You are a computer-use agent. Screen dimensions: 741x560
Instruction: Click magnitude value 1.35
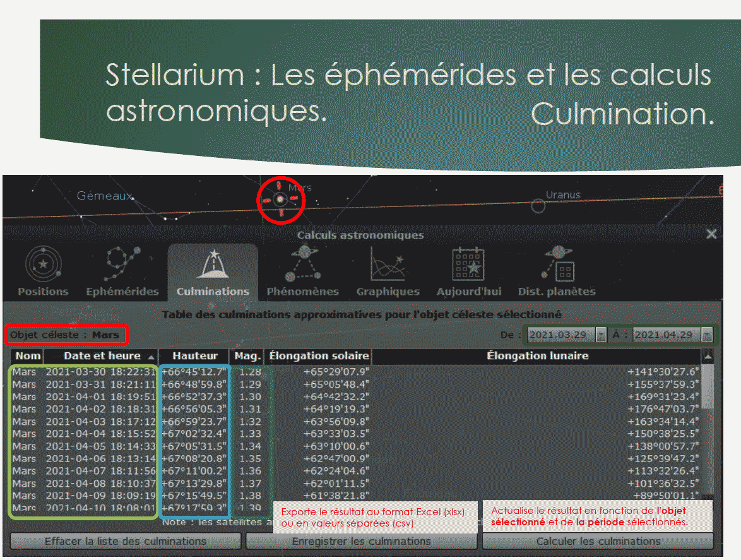tap(250, 458)
